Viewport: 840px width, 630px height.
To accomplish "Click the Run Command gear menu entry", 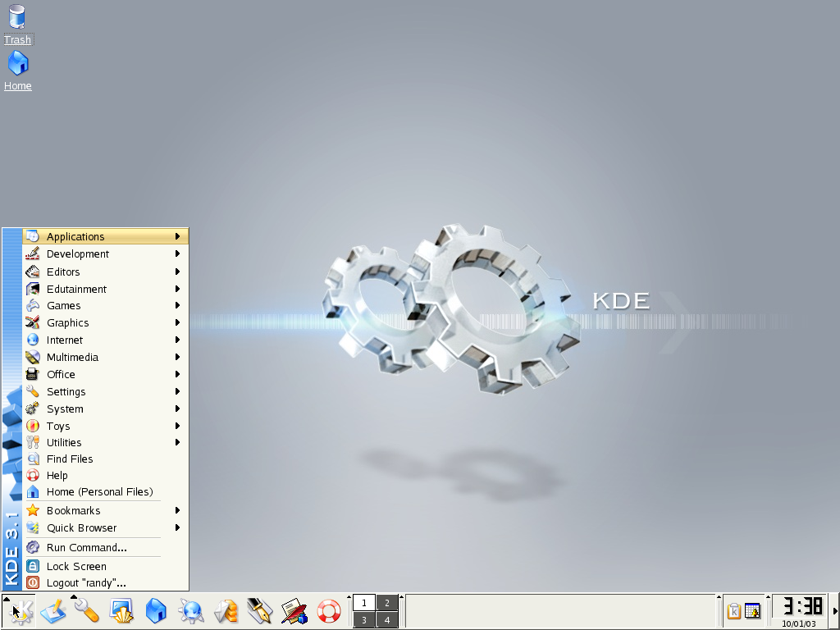I will pos(106,547).
